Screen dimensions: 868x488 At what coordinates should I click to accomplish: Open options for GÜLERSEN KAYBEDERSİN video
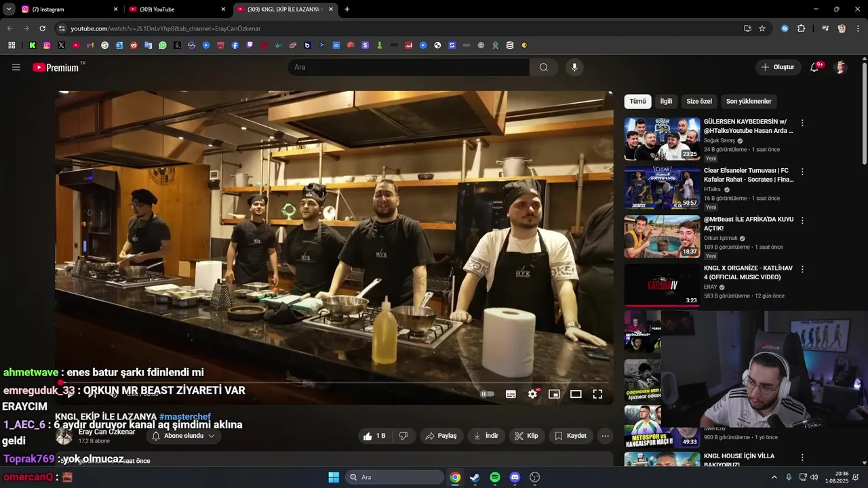click(802, 123)
